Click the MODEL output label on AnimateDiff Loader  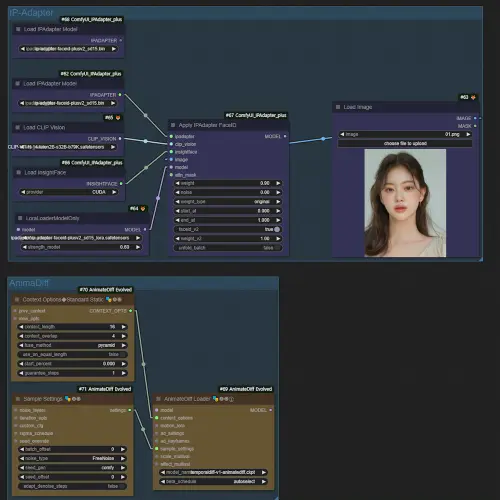[x=258, y=410]
